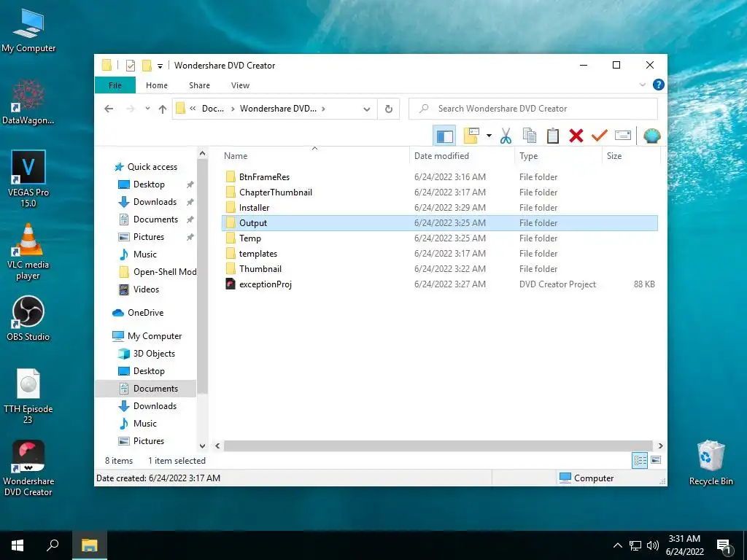Select 3D Objects in navigation pane

point(154,354)
